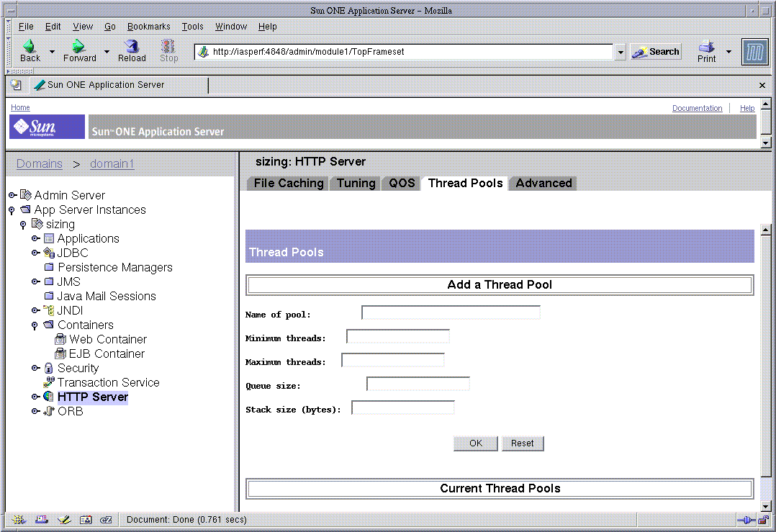
Task: Click the Transaction Service icon
Action: (x=48, y=382)
